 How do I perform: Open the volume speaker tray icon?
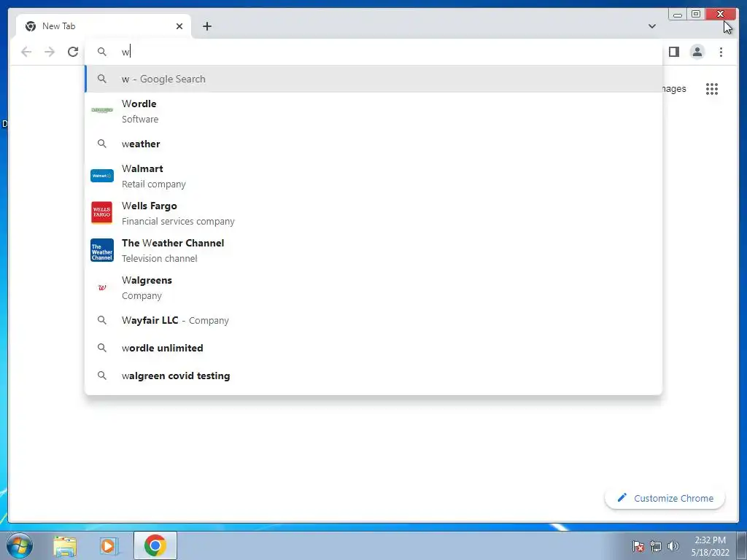[x=673, y=546]
